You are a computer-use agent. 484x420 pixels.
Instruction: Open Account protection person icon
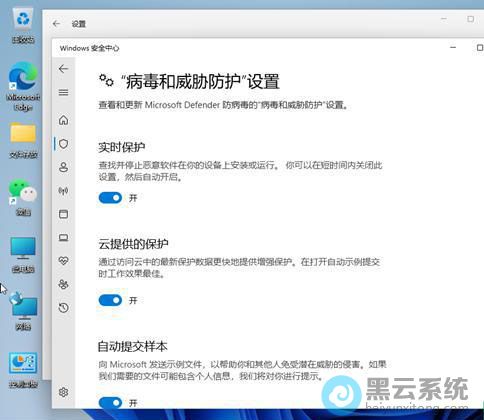pyautogui.click(x=63, y=167)
